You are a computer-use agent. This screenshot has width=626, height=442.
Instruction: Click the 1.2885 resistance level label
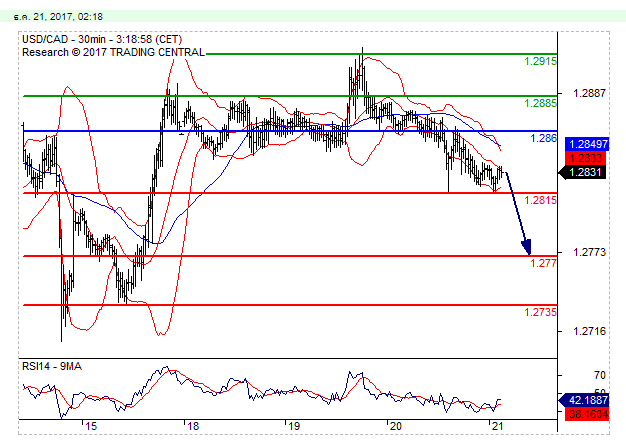(540, 103)
